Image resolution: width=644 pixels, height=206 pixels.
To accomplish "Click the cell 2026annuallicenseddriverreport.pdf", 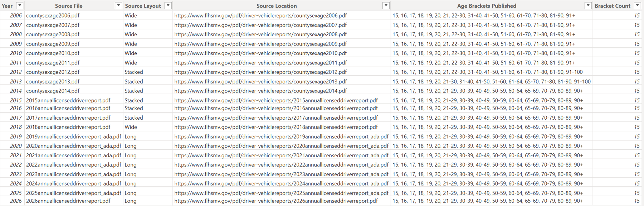I will point(68,201).
